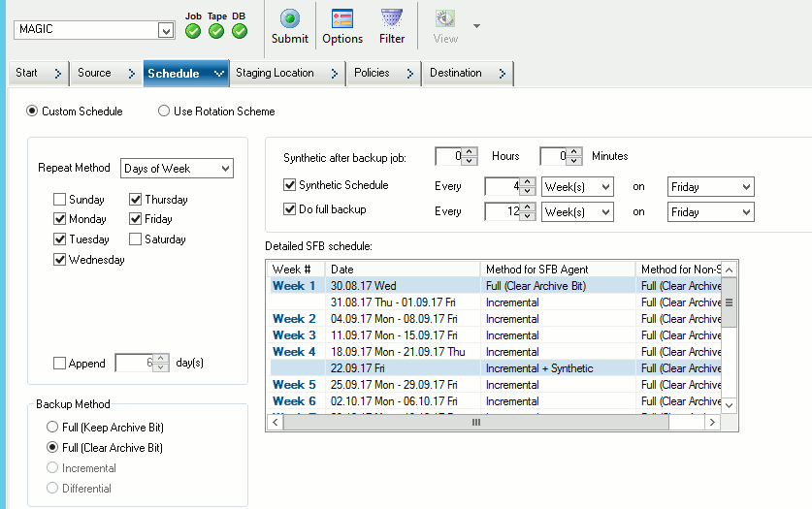
Task: Increase the Synthetic after backup Hours value
Action: pyautogui.click(x=470, y=152)
